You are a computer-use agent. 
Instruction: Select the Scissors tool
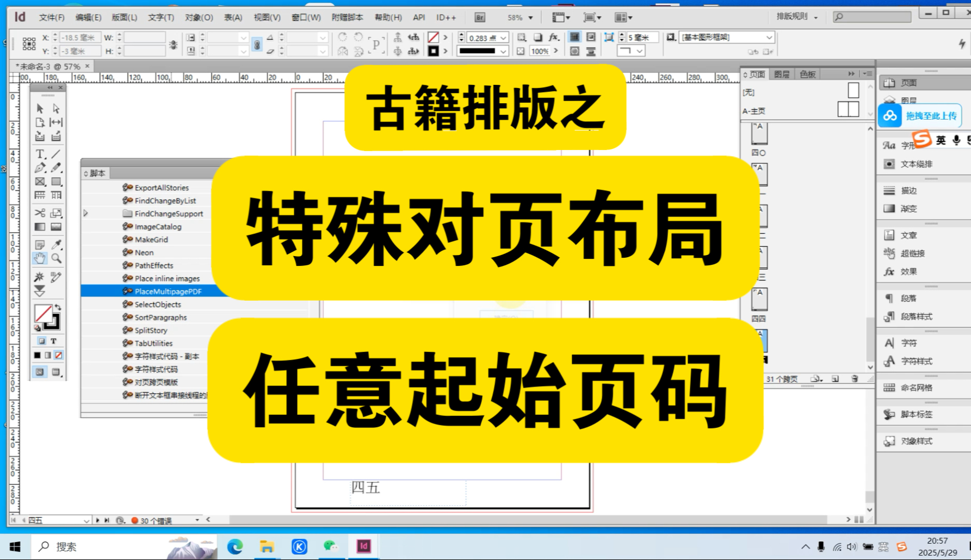[40, 213]
